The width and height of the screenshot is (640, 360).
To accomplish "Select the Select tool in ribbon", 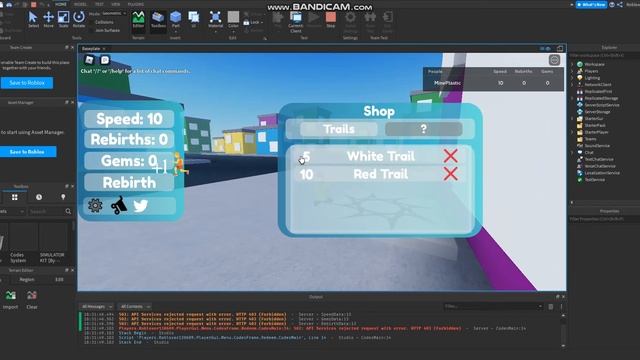I will point(33,19).
